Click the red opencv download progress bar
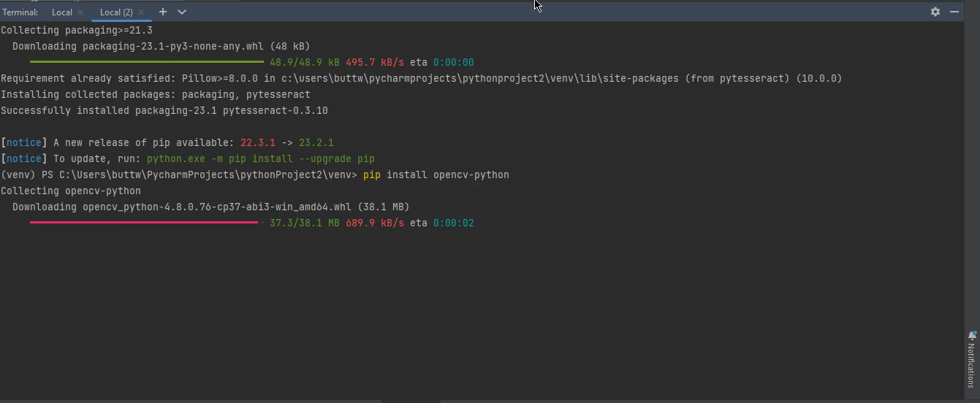Image resolution: width=980 pixels, height=403 pixels. (144, 223)
